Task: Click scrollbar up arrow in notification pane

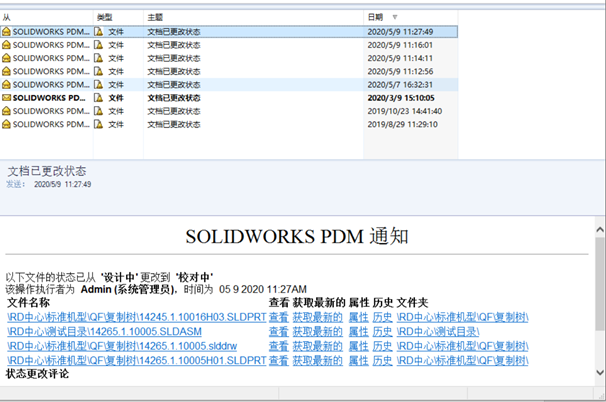Action: click(600, 230)
